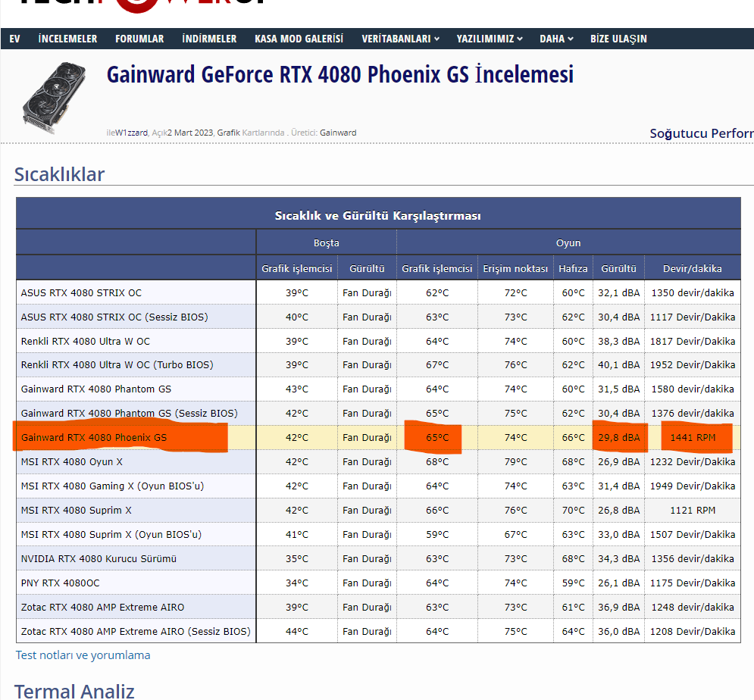The height and width of the screenshot is (700, 754).
Task: Open the Gainward manufacturer link
Action: [338, 133]
